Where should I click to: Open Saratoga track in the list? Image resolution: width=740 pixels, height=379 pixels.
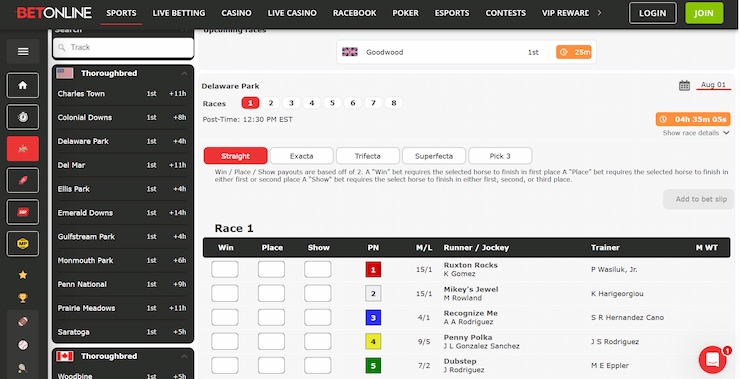tap(122, 332)
